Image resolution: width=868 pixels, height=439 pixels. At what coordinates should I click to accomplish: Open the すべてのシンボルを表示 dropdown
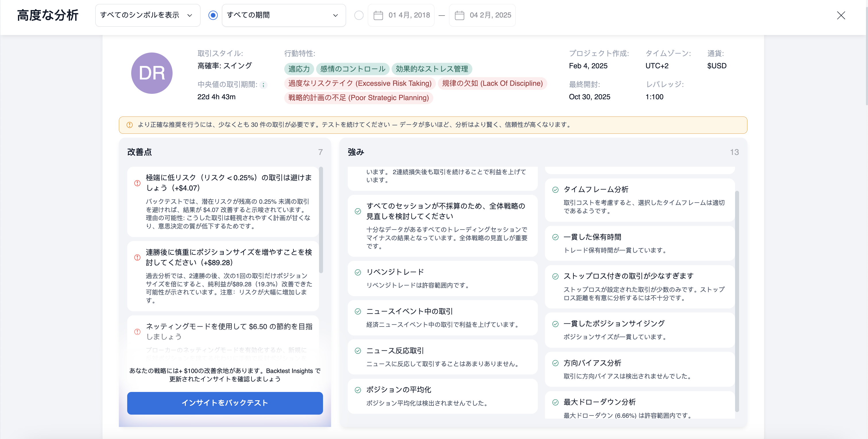tap(148, 15)
